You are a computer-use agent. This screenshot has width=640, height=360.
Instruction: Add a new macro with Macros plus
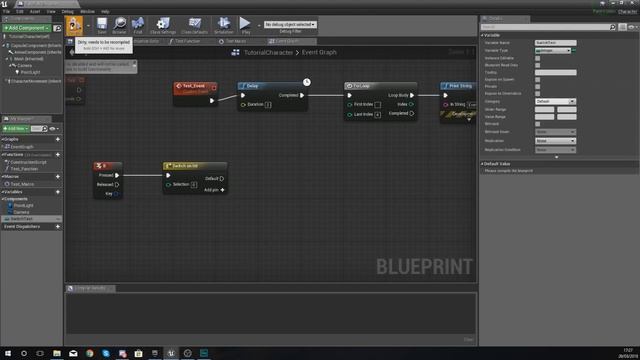point(58,177)
